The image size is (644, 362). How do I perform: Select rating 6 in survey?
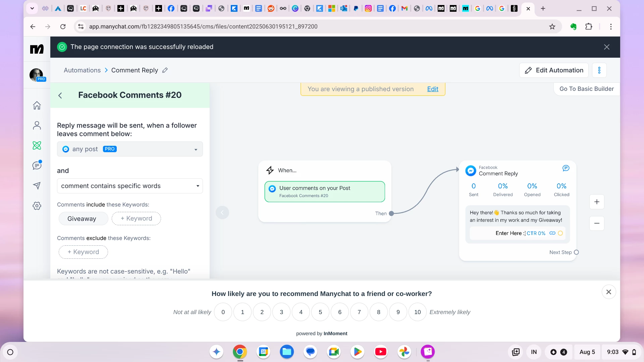[x=340, y=312]
